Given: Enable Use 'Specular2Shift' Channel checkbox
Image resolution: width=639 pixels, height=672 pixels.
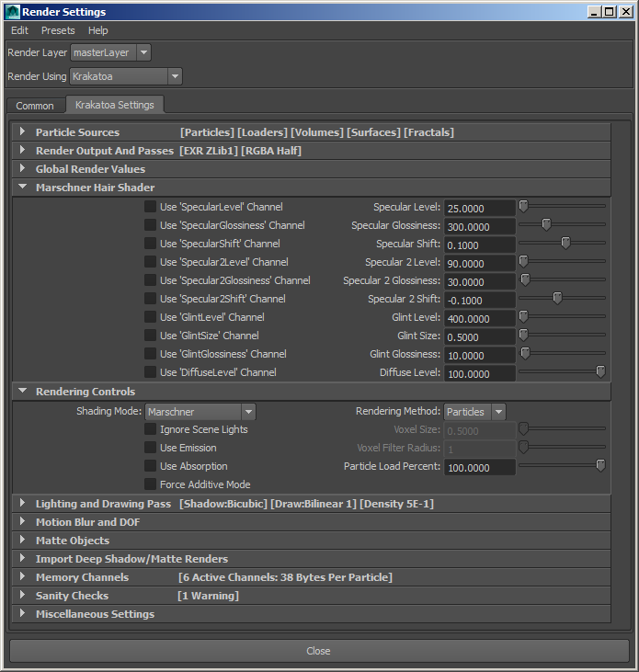Looking at the screenshot, I should [150, 299].
